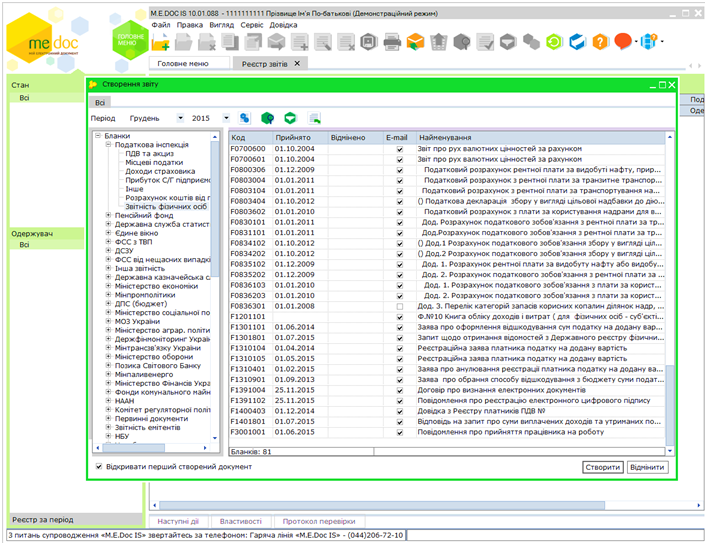The image size is (707, 545).
Task: Click green hexagon search icon in dialog toolbar
Action: click(x=267, y=118)
